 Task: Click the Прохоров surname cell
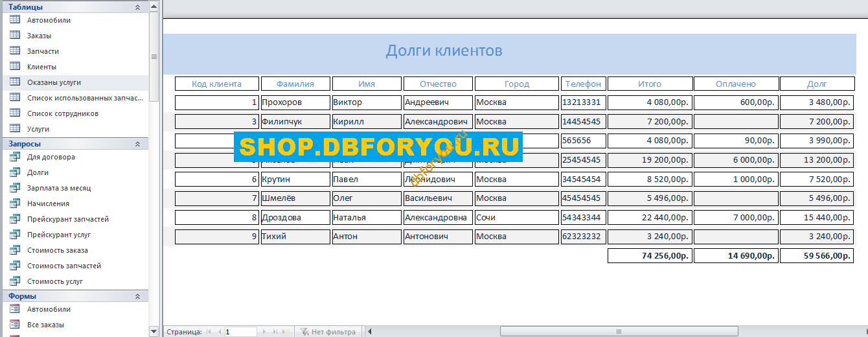[x=295, y=102]
